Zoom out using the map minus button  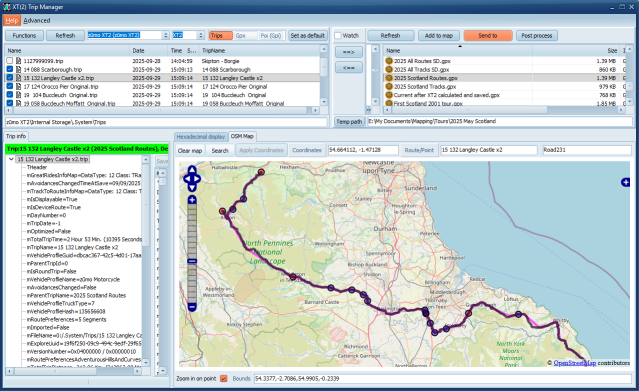(x=192, y=307)
